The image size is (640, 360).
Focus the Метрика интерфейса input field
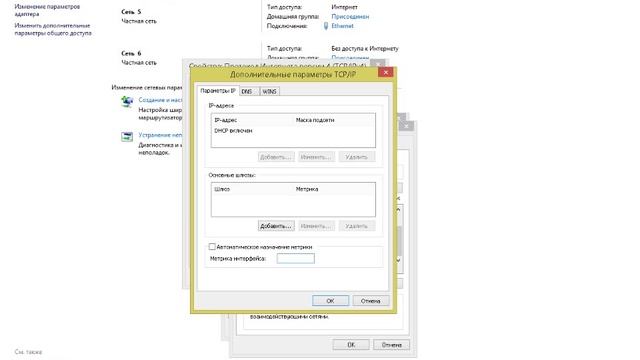pos(296,258)
